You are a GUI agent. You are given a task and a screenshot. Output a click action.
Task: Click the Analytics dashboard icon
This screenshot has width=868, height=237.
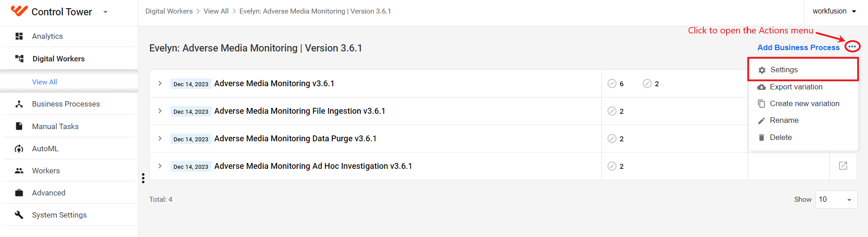(x=19, y=36)
